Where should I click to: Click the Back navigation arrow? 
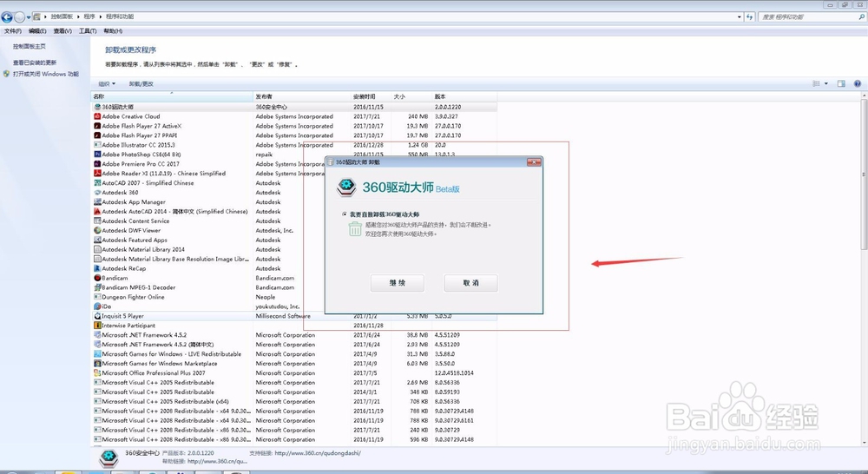click(7, 17)
